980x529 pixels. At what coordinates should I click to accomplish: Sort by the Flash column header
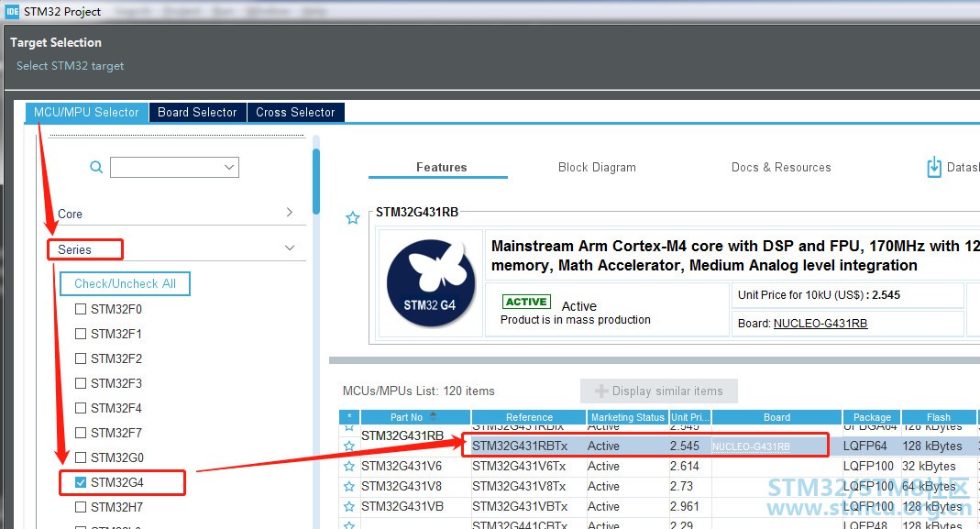pyautogui.click(x=938, y=417)
